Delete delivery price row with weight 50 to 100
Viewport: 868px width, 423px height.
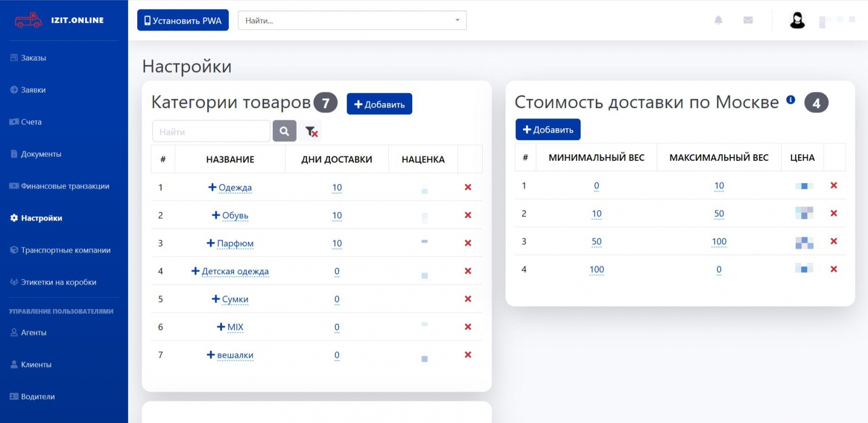point(834,241)
